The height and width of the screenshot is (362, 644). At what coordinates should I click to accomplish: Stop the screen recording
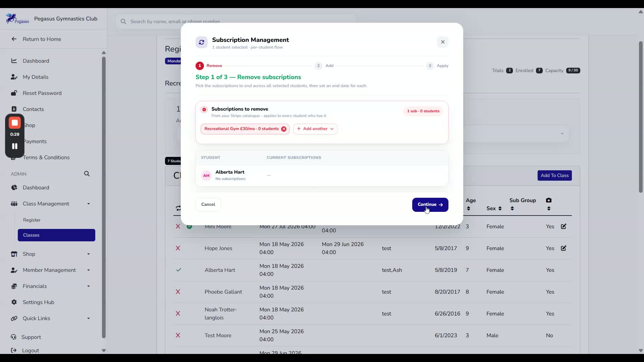pyautogui.click(x=15, y=123)
